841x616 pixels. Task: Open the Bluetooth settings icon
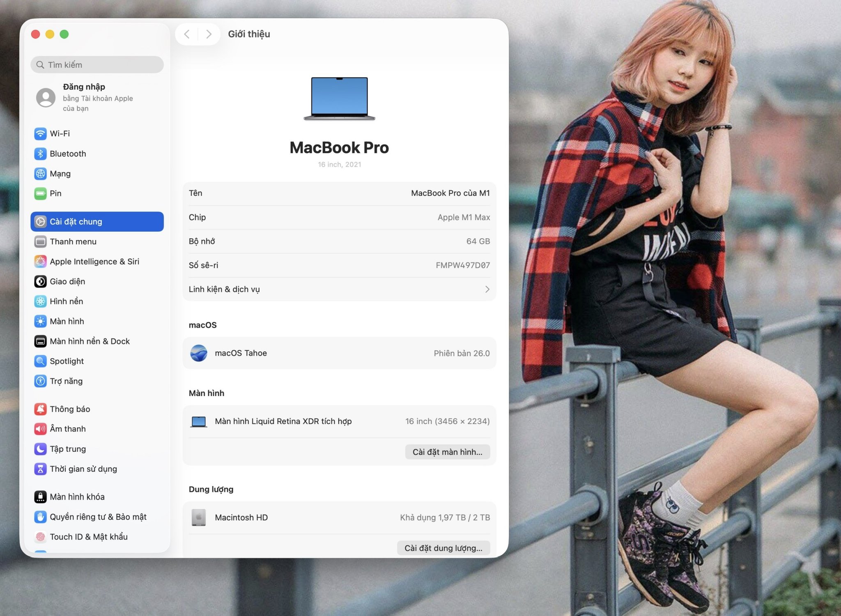[x=40, y=154]
